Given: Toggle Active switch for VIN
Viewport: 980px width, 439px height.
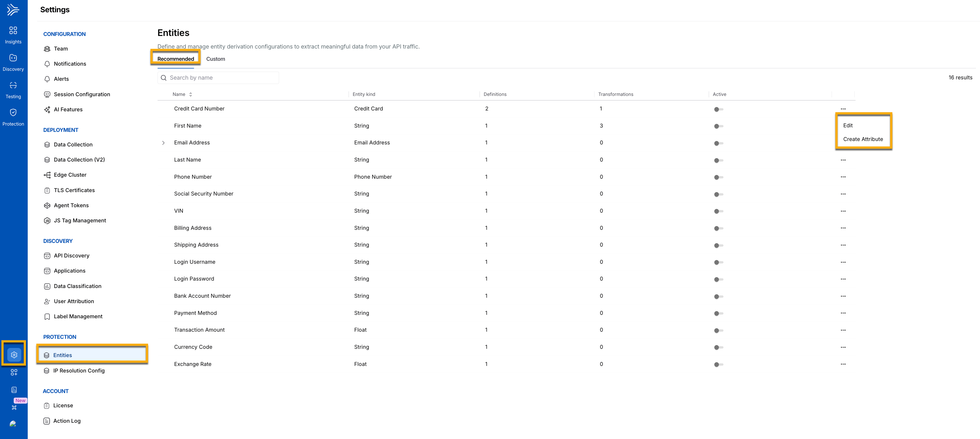Looking at the screenshot, I should point(718,211).
